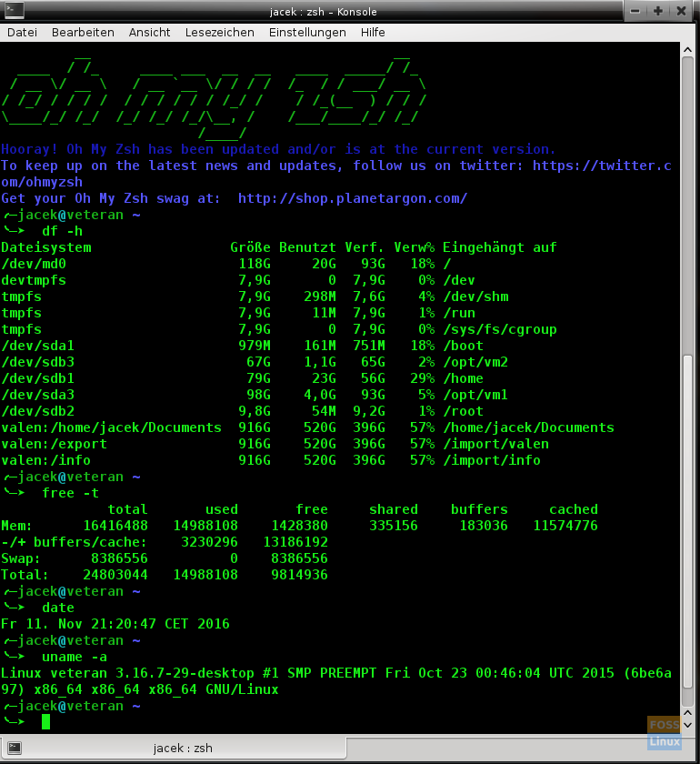Open the Lesezeichen menu

point(220,32)
